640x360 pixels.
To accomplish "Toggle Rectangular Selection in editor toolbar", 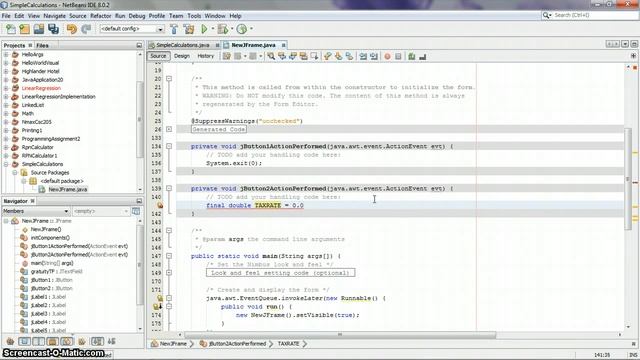I will (314, 56).
